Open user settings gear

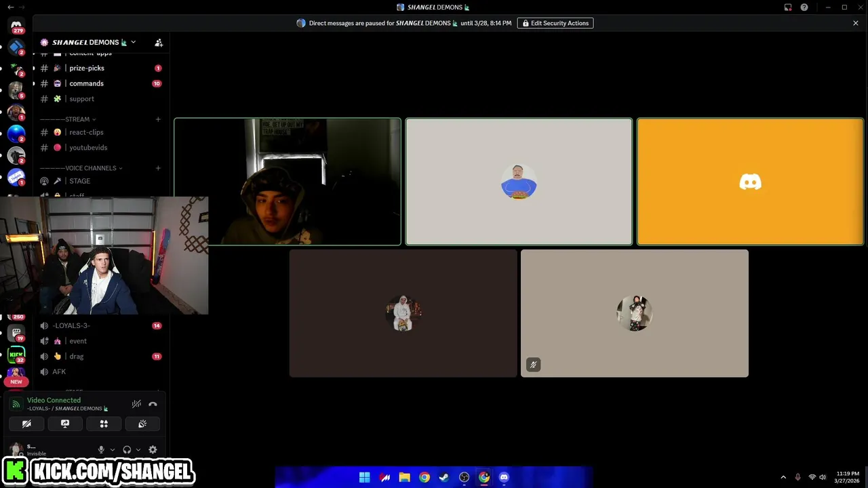(153, 449)
